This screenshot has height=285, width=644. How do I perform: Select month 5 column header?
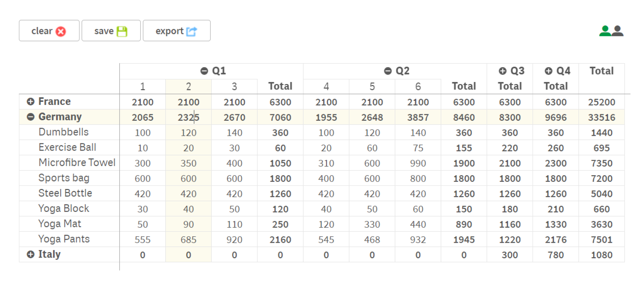pos(372,86)
